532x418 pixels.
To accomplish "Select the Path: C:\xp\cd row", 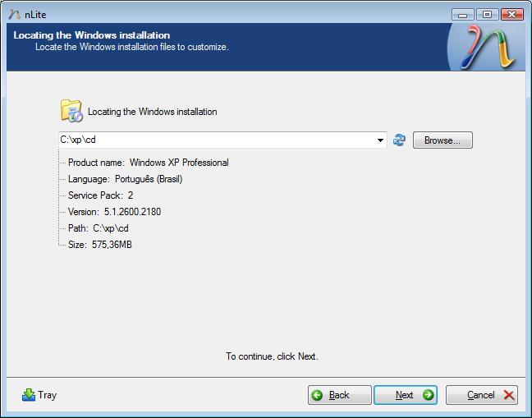I will point(98,228).
